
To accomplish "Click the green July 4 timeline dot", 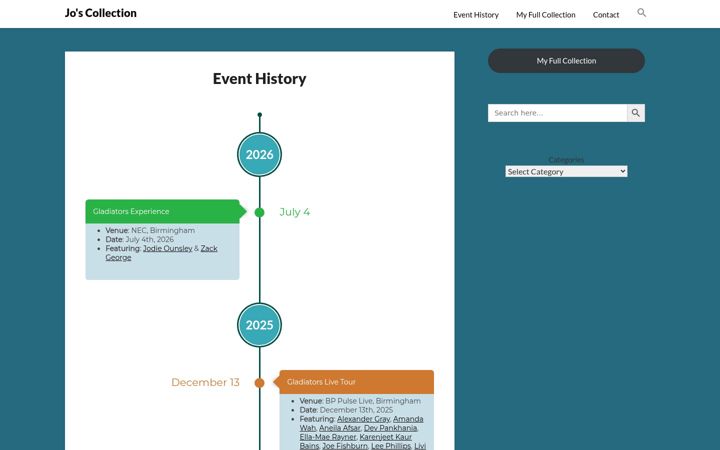I will coord(259,212).
